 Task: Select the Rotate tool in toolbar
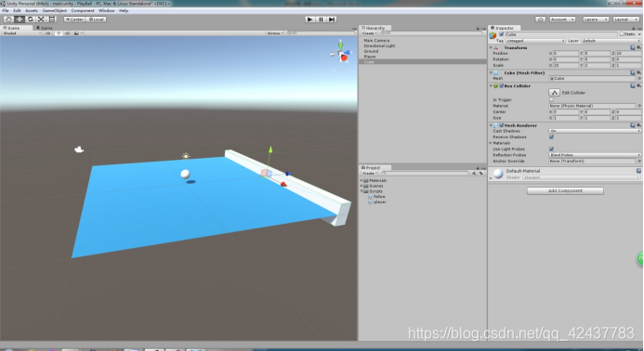click(x=30, y=19)
